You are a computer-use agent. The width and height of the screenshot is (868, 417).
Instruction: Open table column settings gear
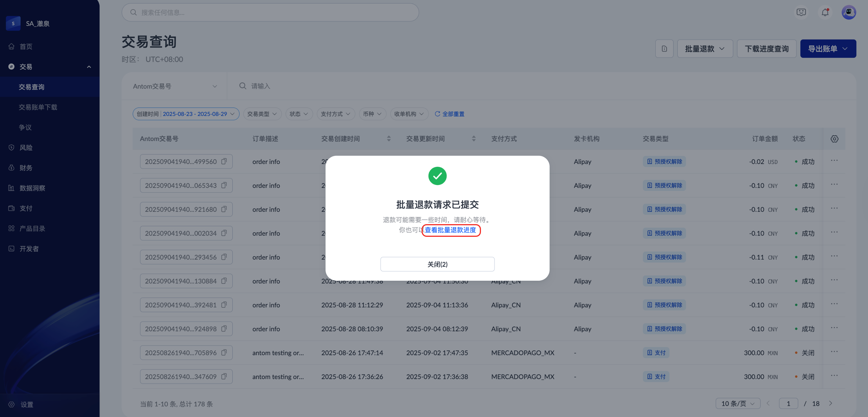[x=834, y=139]
